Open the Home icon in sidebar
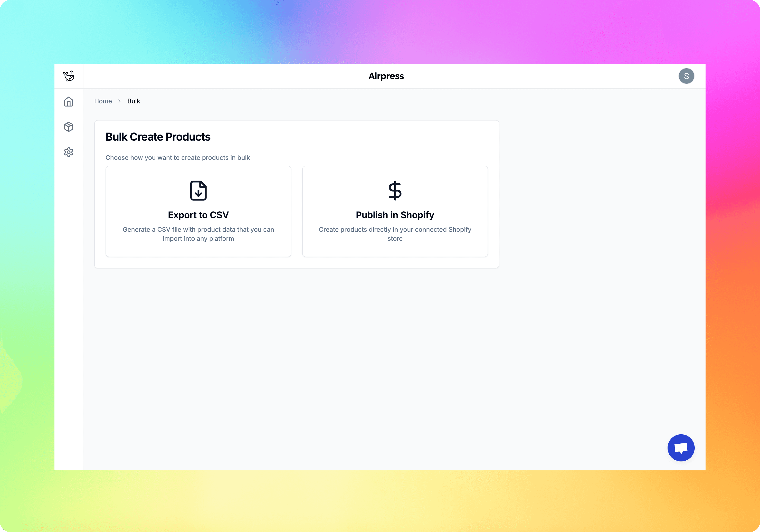 [69, 102]
